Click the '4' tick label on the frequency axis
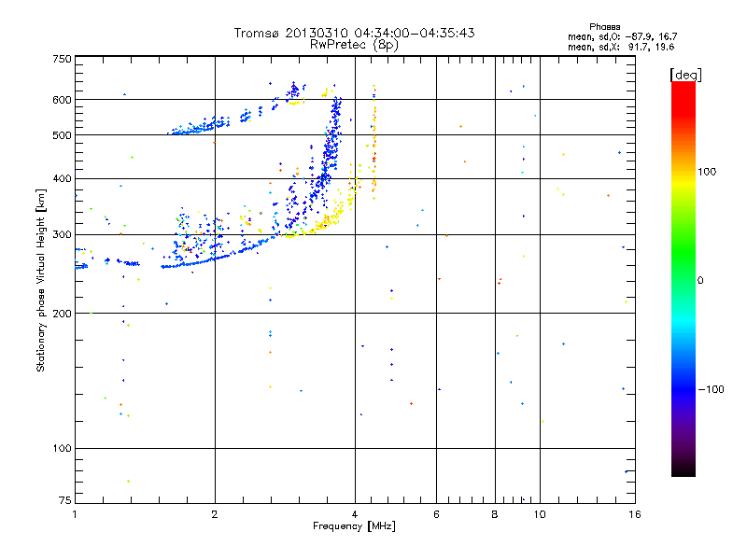Screen dimensions: 747x560 (355, 514)
